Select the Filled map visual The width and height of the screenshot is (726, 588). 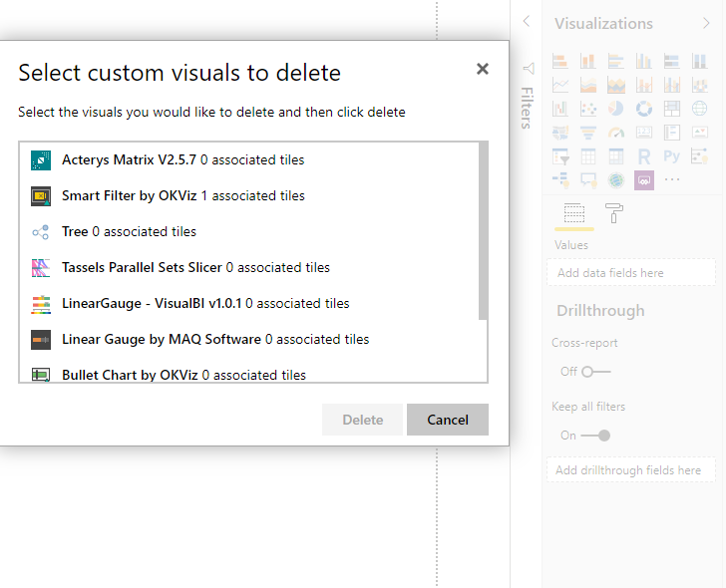(560, 133)
